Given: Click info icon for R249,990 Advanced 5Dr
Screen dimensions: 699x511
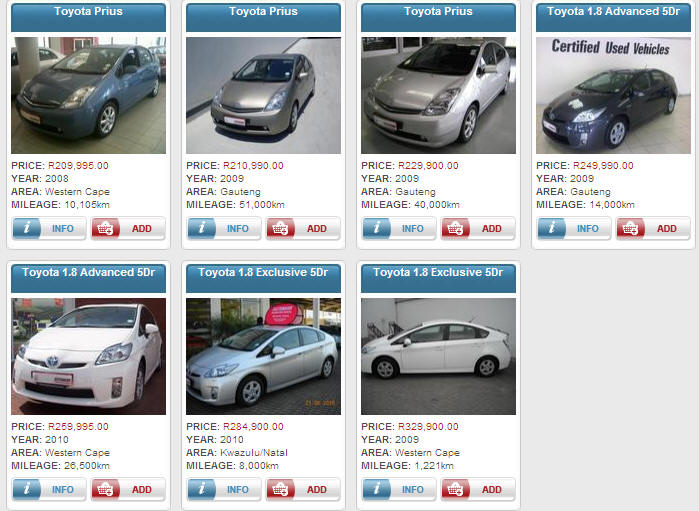Looking at the screenshot, I should tap(552, 228).
